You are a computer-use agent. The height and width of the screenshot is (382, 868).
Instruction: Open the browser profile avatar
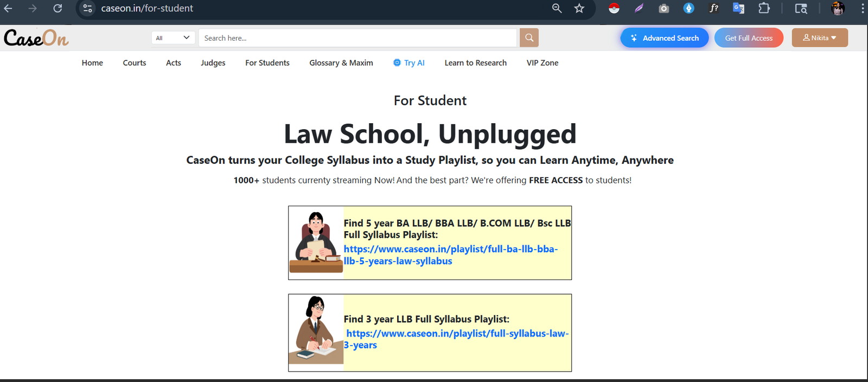click(x=838, y=8)
